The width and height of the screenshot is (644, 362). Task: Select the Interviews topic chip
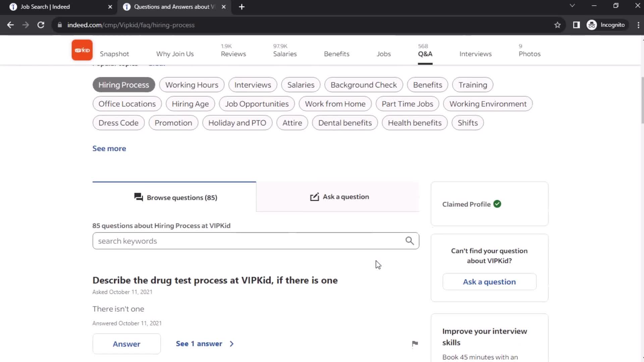pos(253,85)
